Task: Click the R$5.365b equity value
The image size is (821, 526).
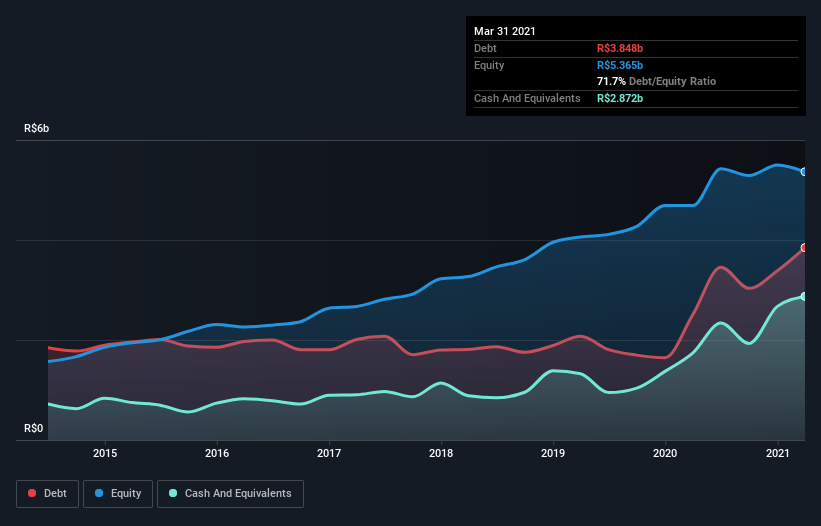Action: point(620,65)
